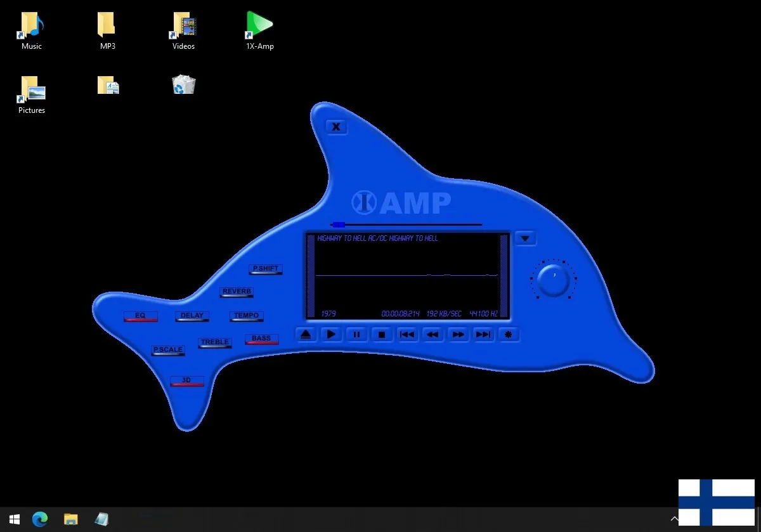
Task: Skip to the next track
Action: 483,334
